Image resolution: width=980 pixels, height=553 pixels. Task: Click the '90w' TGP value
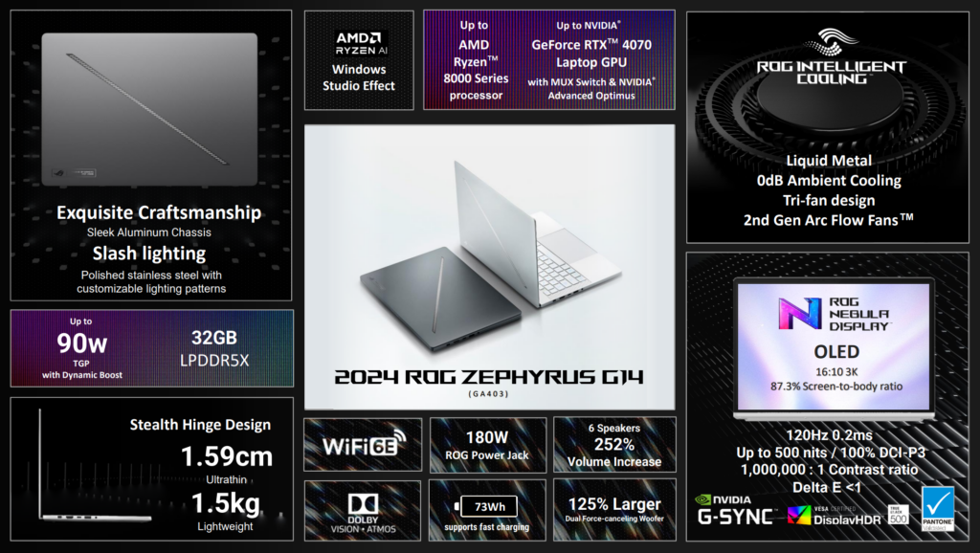tap(82, 343)
